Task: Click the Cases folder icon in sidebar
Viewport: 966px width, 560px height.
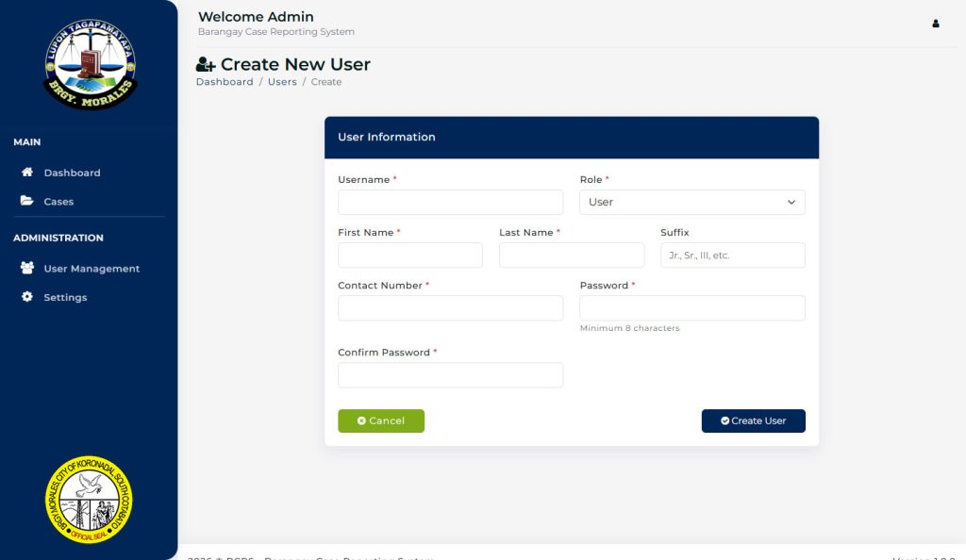Action: pyautogui.click(x=27, y=201)
